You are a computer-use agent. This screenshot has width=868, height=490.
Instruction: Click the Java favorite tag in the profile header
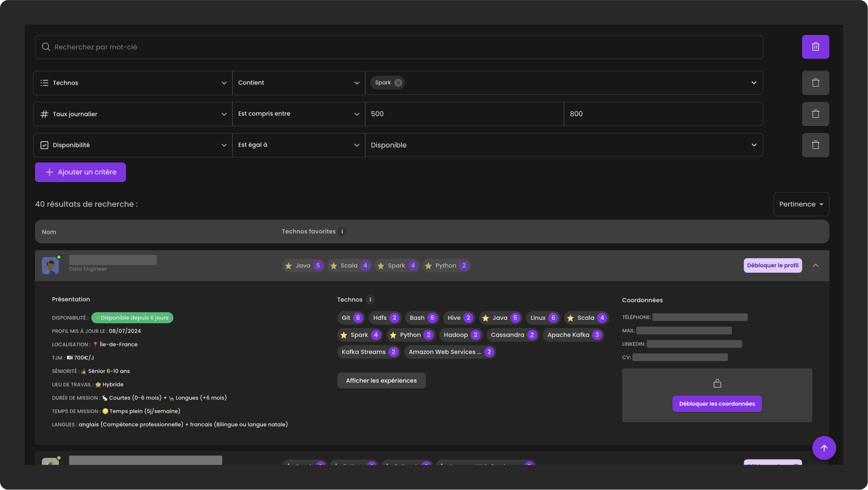(303, 265)
